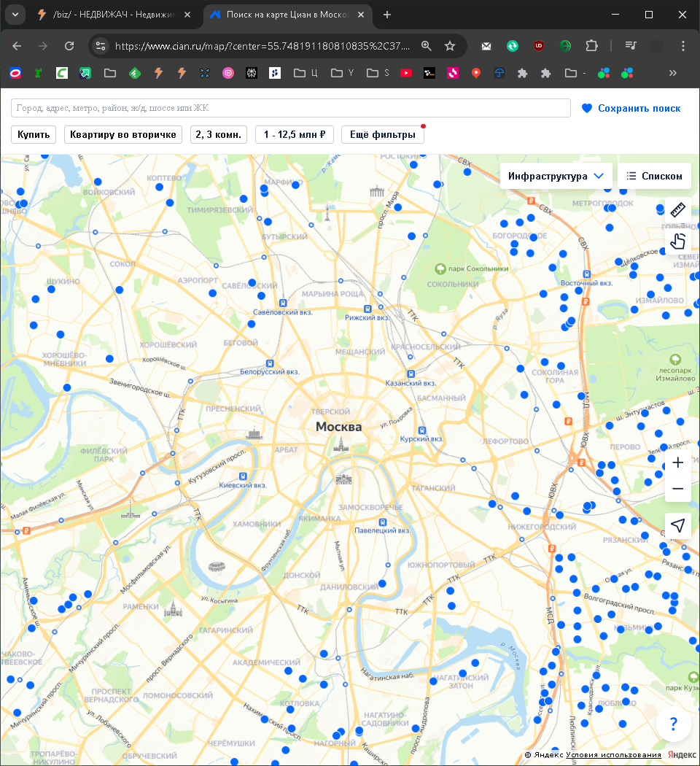This screenshot has width=700, height=766.
Task: Switch to Списком list view
Action: [654, 176]
